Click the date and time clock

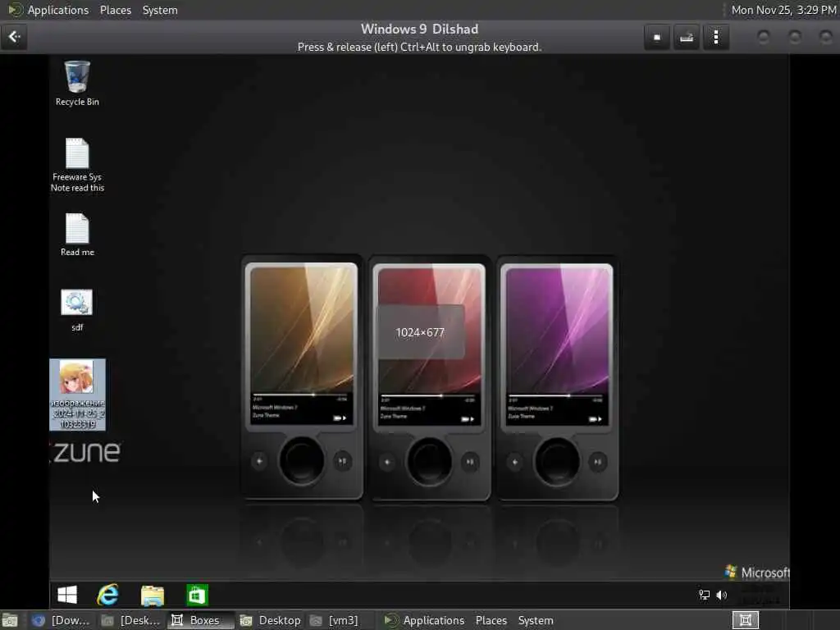point(783,10)
